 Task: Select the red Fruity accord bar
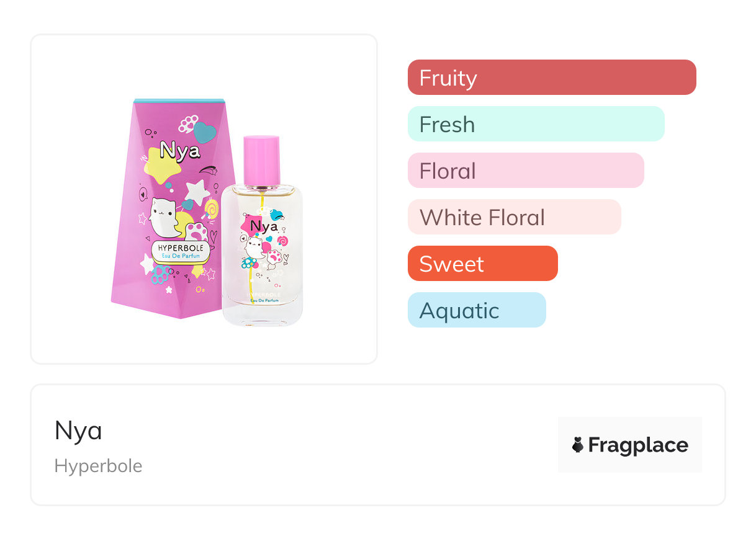click(x=551, y=78)
